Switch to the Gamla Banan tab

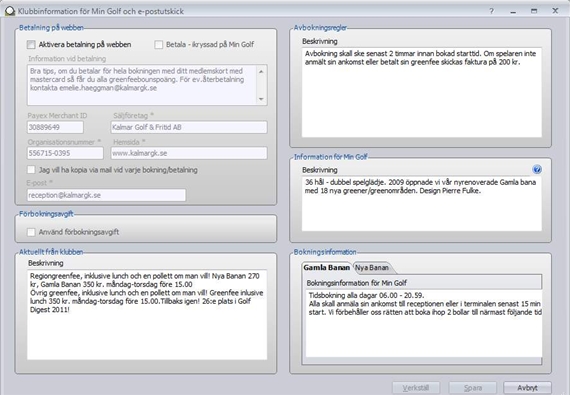(326, 268)
